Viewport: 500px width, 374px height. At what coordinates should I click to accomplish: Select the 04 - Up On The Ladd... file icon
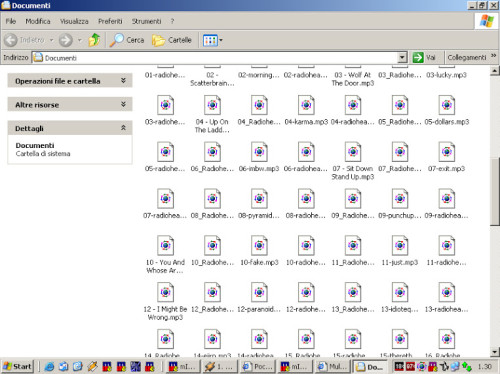pos(212,105)
